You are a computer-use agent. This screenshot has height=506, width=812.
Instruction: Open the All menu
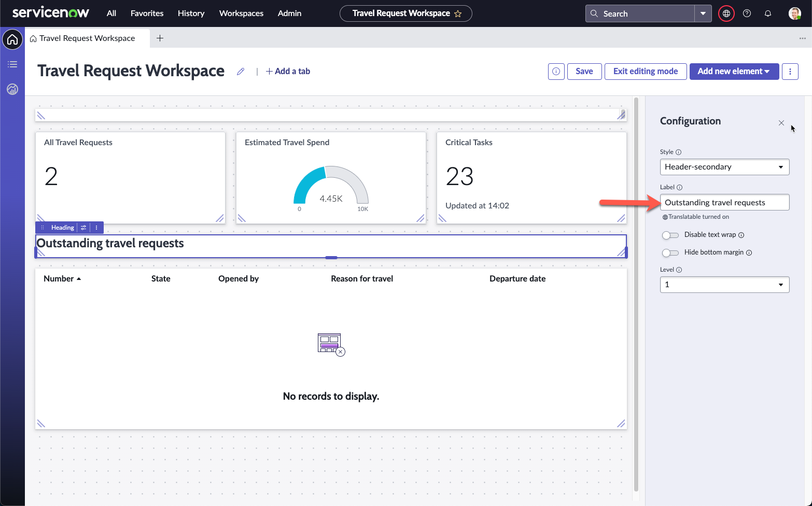(111, 13)
